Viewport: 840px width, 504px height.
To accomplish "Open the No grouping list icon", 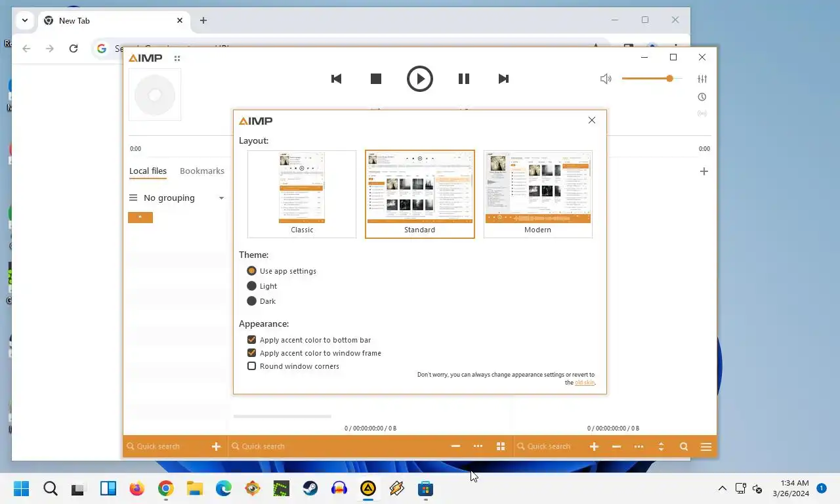I will (133, 198).
